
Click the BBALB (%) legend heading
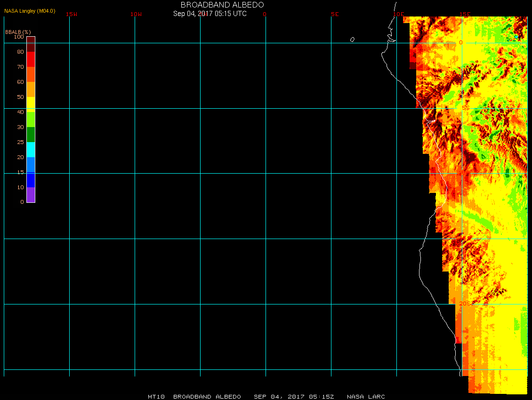pos(18,32)
